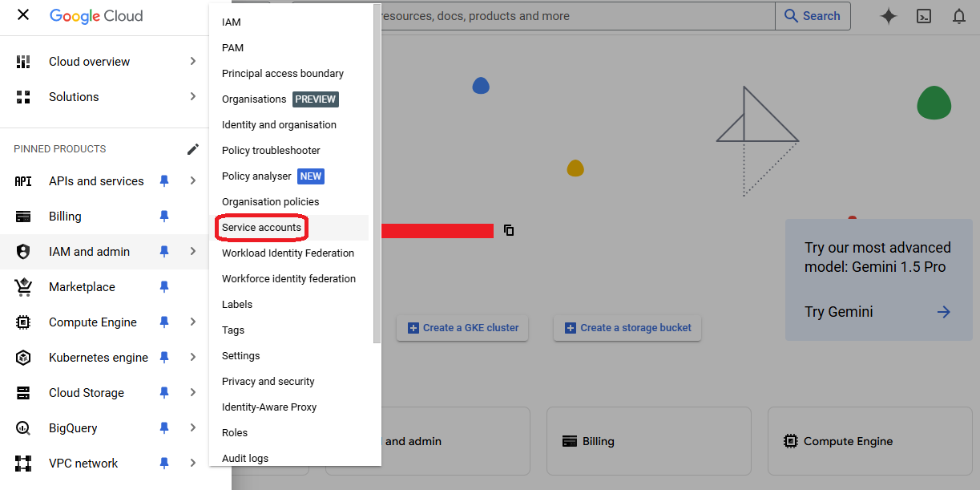Click Create a storage bucket button
Viewport: 980px width, 490px height.
(x=627, y=328)
